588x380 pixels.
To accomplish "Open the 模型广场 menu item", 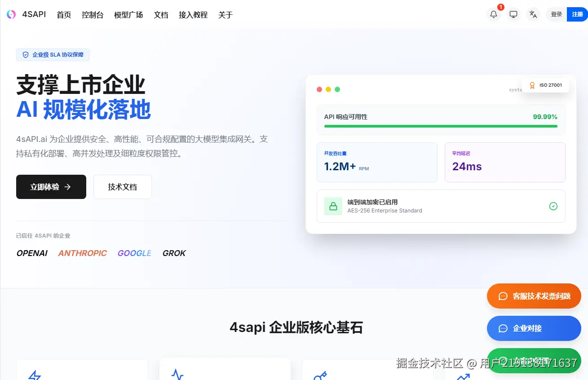I will [x=128, y=14].
